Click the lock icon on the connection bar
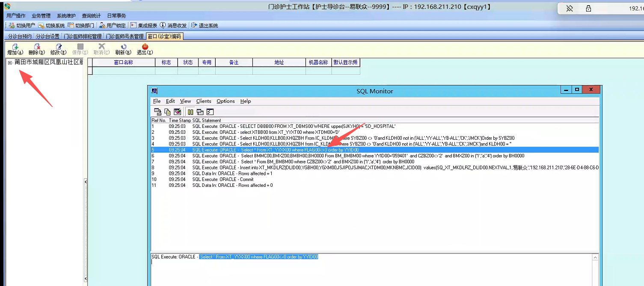 pyautogui.click(x=588, y=9)
